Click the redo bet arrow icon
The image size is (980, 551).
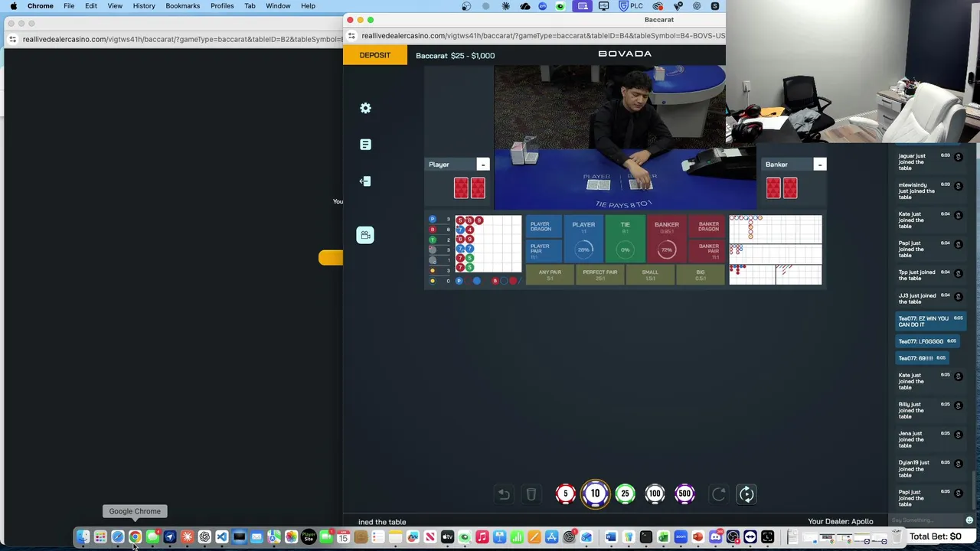tap(718, 494)
